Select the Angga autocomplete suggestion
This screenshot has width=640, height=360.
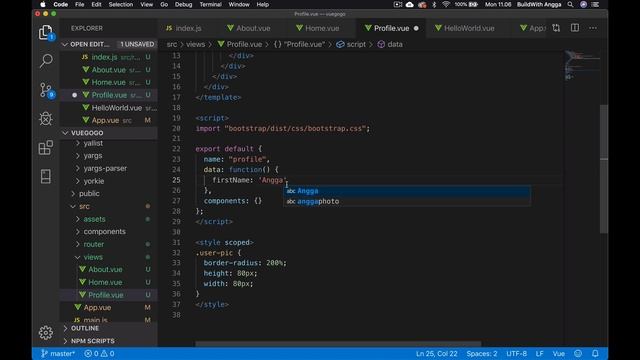click(407, 191)
